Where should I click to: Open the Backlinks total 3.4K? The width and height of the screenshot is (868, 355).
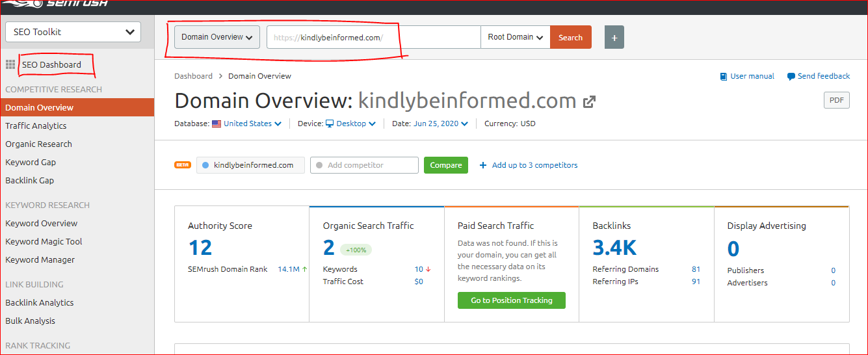click(x=615, y=248)
